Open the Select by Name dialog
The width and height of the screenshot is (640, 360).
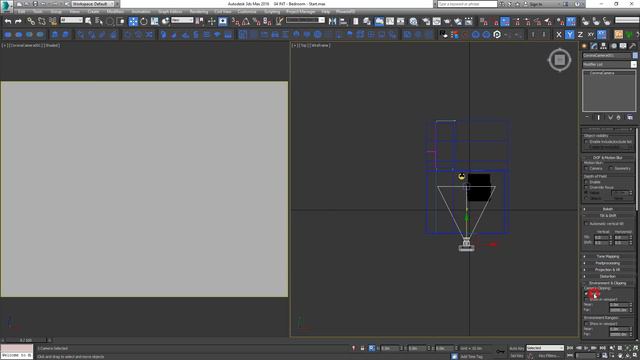99,21
